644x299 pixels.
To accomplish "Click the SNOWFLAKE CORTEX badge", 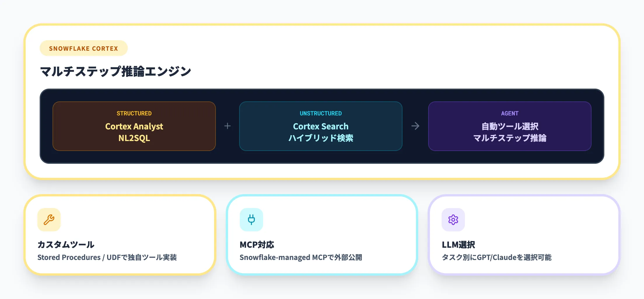I will pos(83,48).
